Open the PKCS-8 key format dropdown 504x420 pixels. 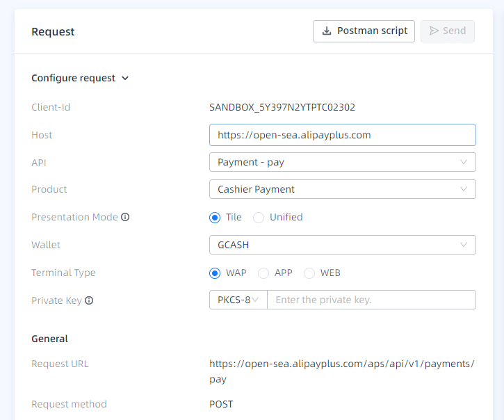tap(238, 300)
